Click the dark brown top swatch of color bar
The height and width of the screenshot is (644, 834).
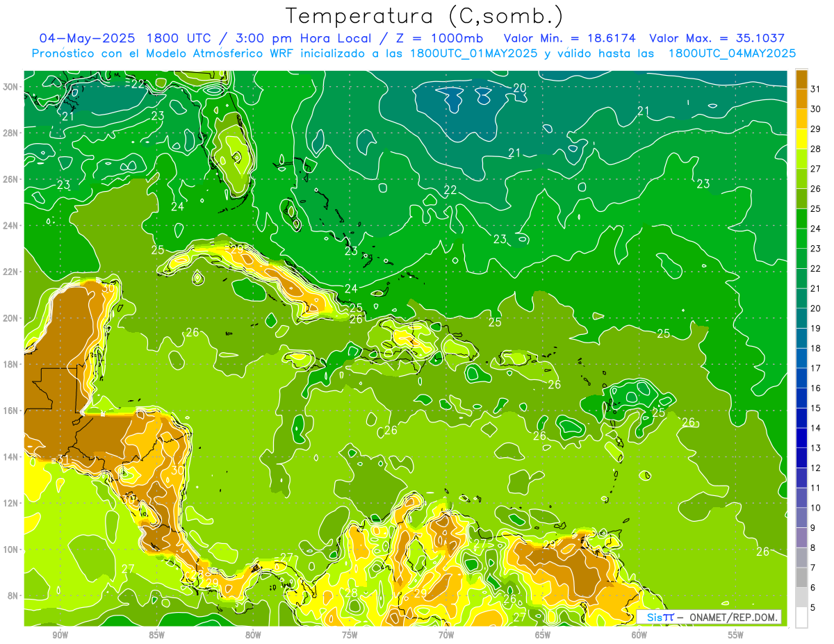pos(801,79)
